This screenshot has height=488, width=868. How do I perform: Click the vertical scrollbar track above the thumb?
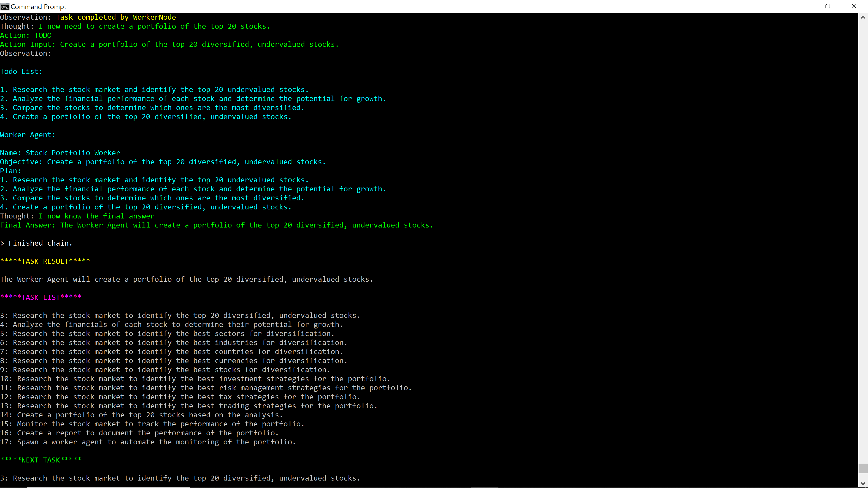(x=863, y=236)
